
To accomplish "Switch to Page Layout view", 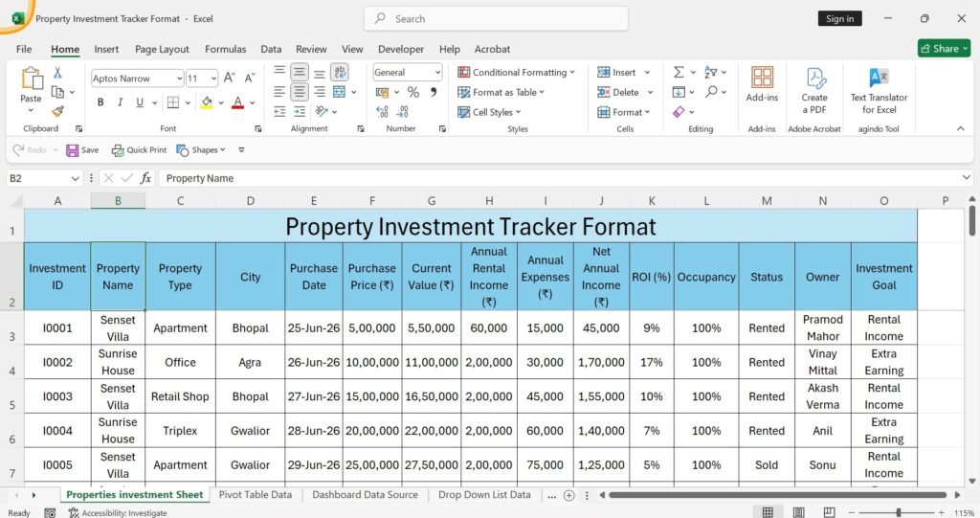I will 799,513.
